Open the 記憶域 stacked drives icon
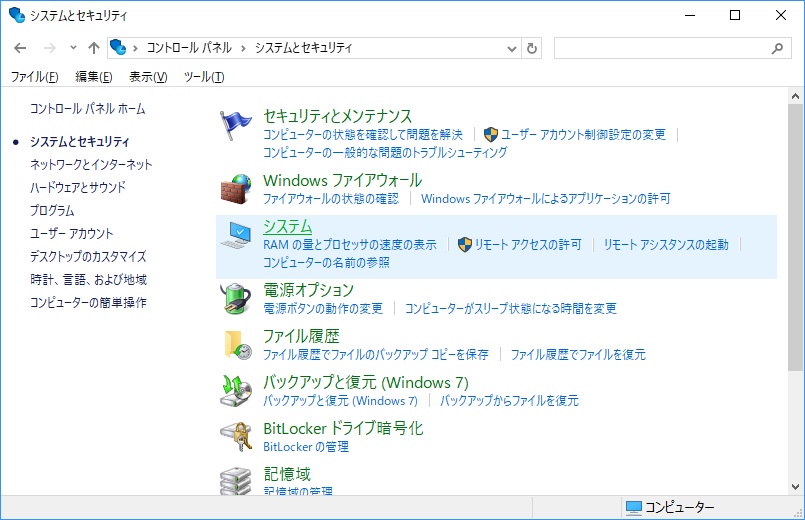The image size is (805, 520). 236,481
